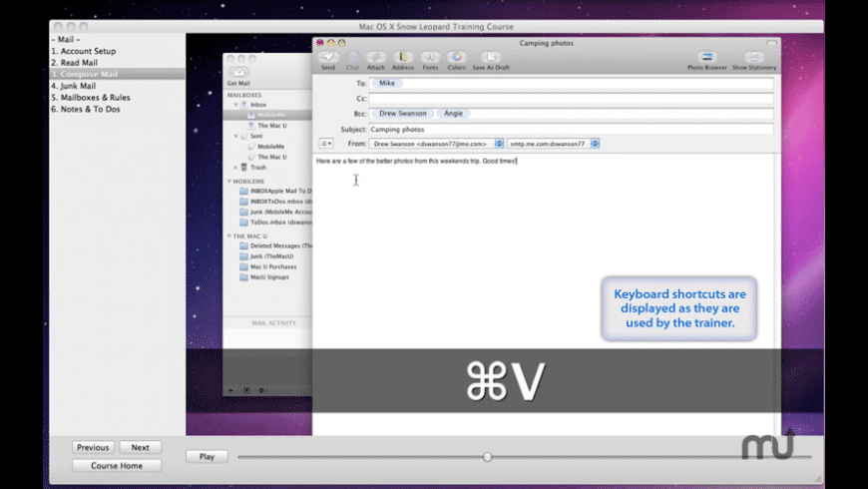Select lesson 3. Compose Mail
The height and width of the screenshot is (489, 868).
pyautogui.click(x=118, y=74)
